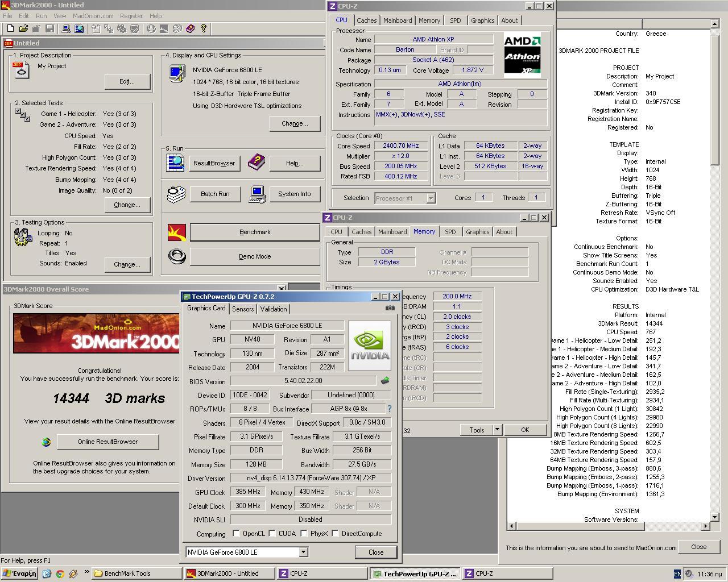Click the Demo Mode ring toolbar icon
This screenshot has width=728, height=582.
point(151,28)
